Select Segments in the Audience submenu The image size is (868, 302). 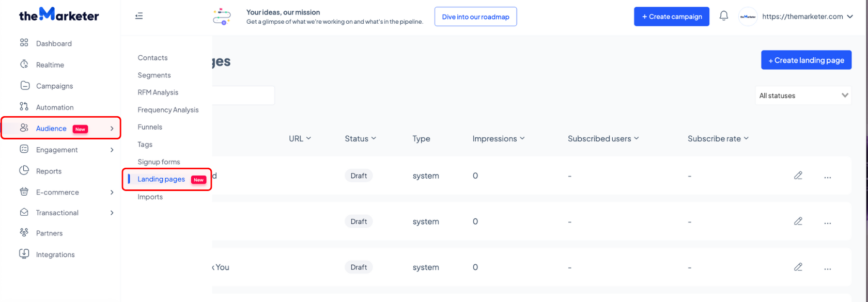point(154,75)
